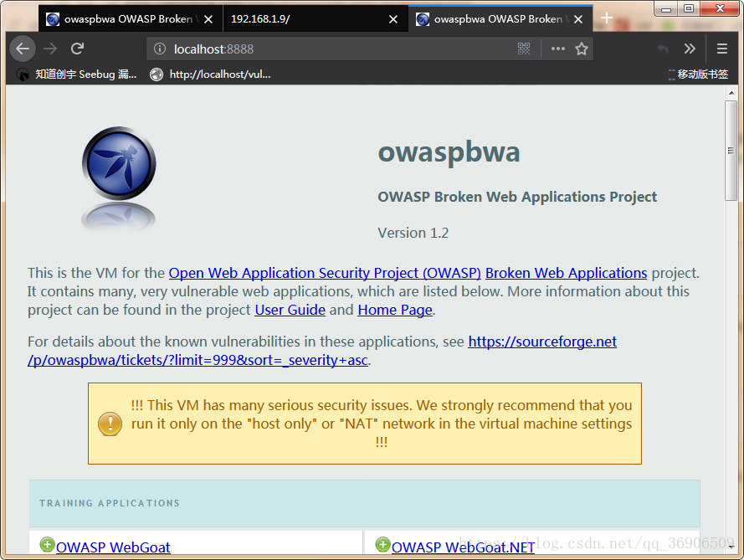Click the warning exclamation icon
The image size is (744, 560).
coord(110,424)
